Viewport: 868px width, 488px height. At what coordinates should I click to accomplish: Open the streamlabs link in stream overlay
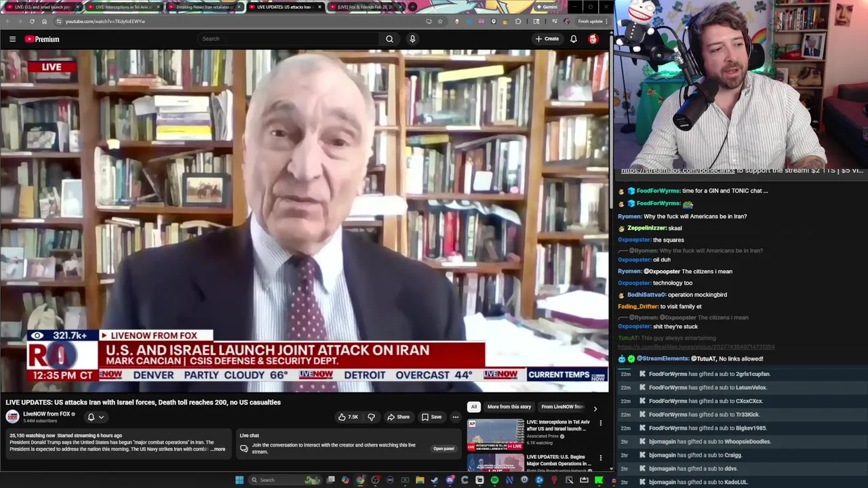point(678,171)
